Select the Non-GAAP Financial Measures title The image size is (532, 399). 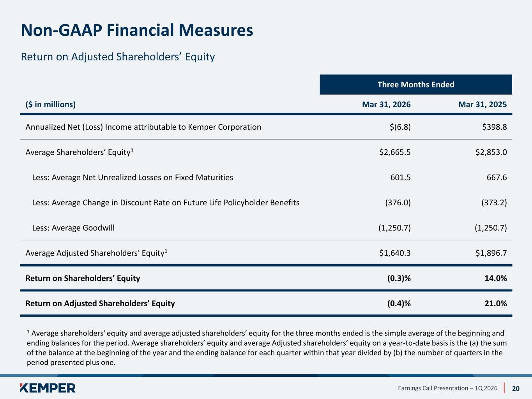[137, 30]
